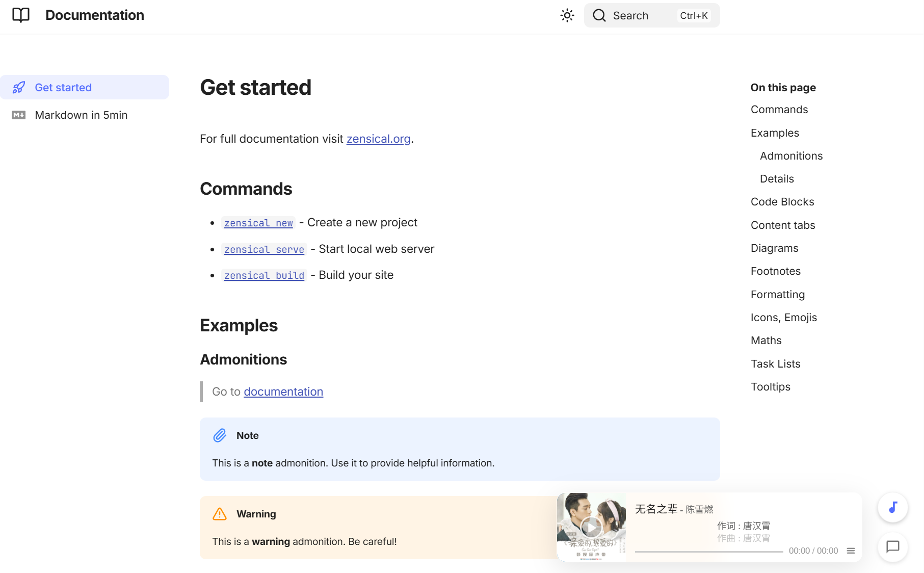This screenshot has height=573, width=924.
Task: Toggle the light/dark theme sun icon
Action: (567, 15)
